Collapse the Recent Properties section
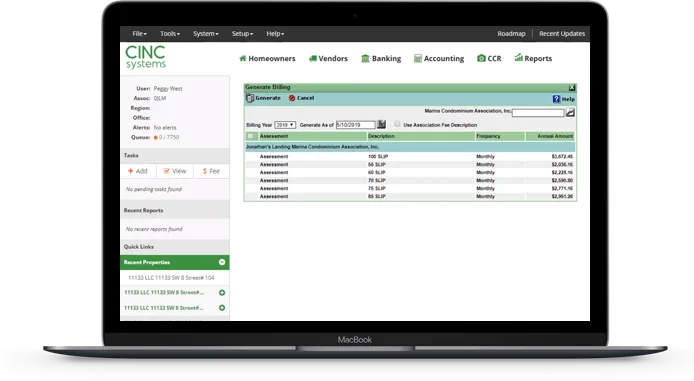Screen dimensions: 694x381 [222, 262]
